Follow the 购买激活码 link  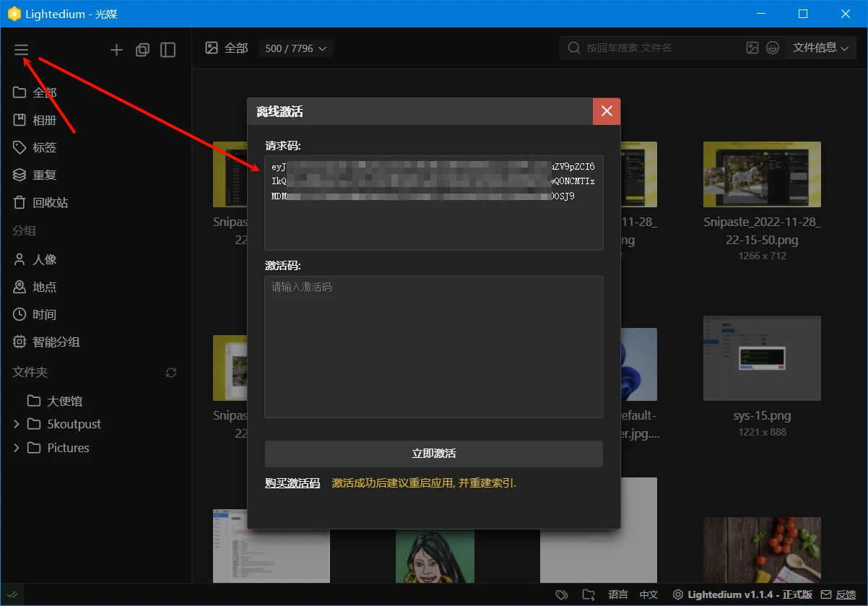[292, 483]
